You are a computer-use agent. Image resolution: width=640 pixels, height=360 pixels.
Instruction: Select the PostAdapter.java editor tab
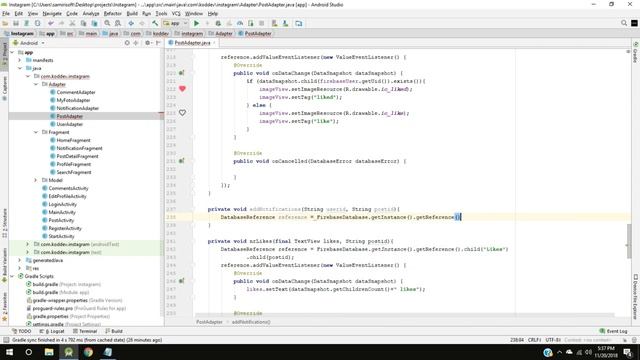192,43
